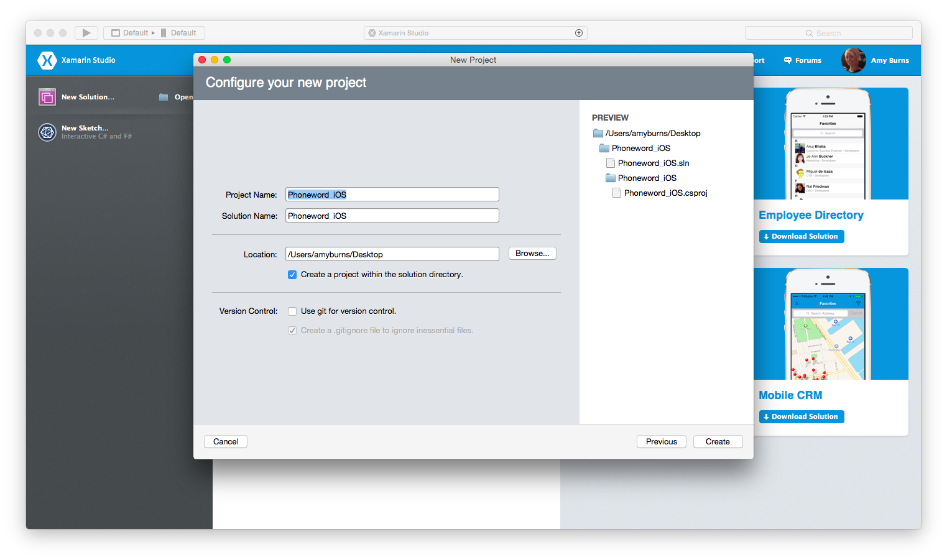Click the Phoneword_iOS.csproj file icon
Screen dimensions: 947x560
(x=617, y=193)
